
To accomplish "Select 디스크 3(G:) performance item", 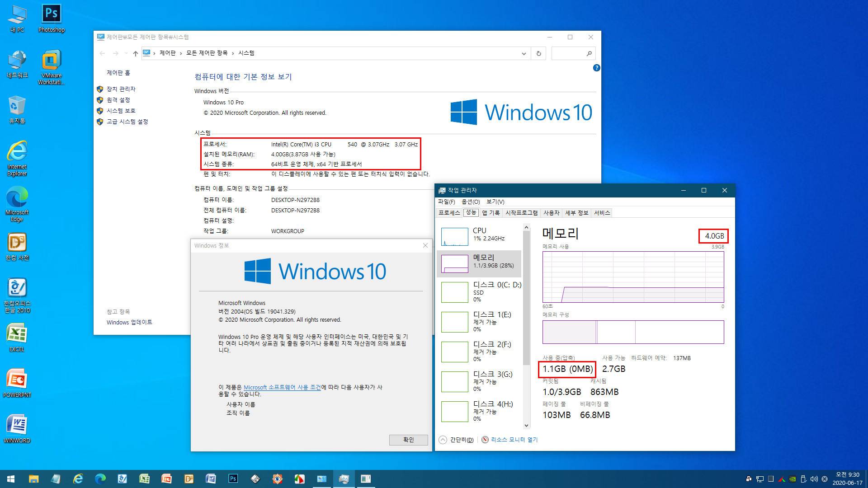I will tap(479, 381).
